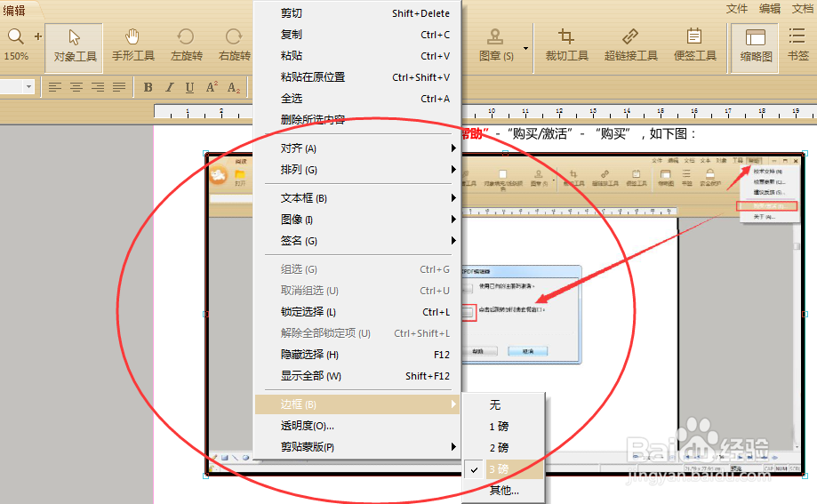Choose 锁定选择 (L) menu item

[x=356, y=312]
